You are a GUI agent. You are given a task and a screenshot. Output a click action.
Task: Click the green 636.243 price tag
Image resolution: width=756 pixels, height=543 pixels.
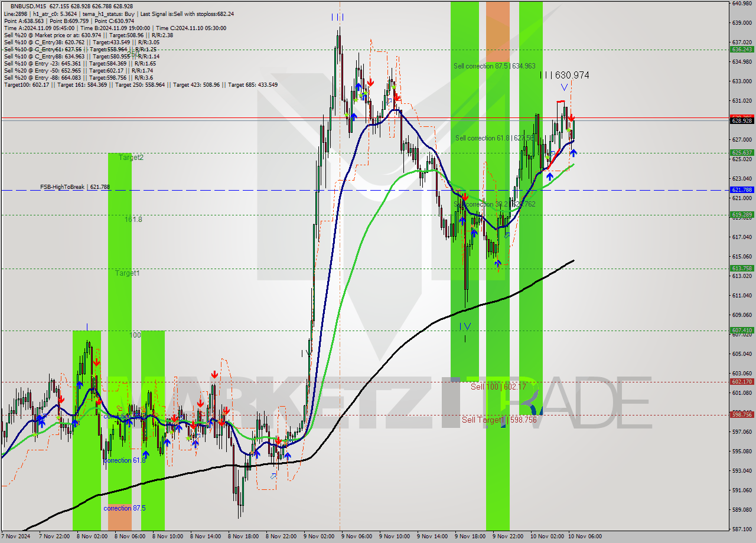(742, 50)
